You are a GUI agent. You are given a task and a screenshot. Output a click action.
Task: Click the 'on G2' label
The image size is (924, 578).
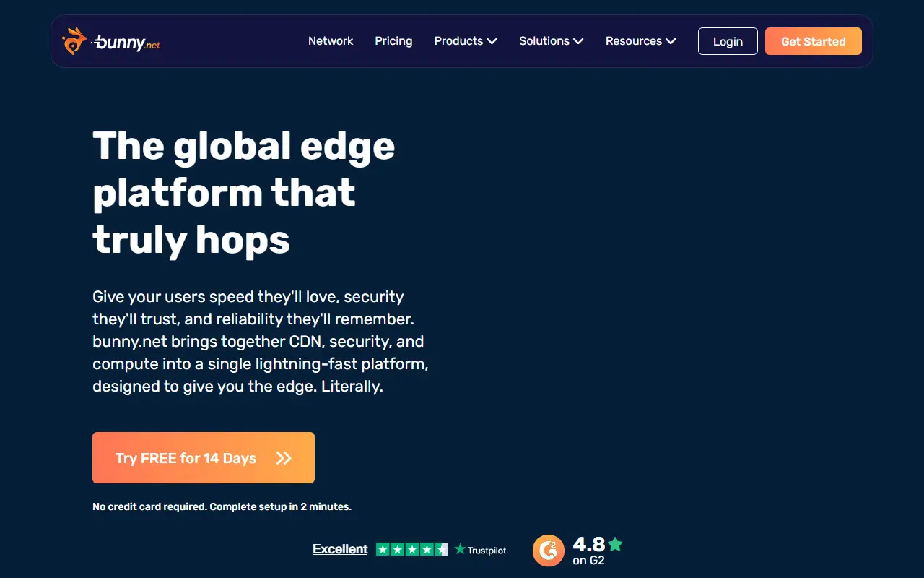588,561
